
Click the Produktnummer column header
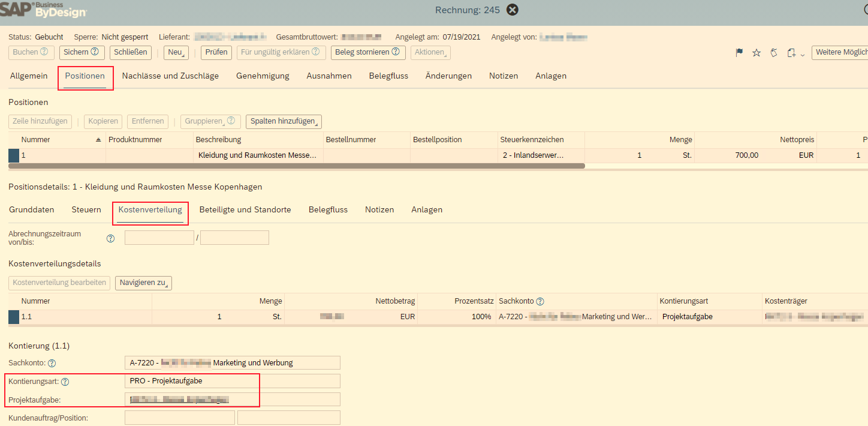pyautogui.click(x=149, y=140)
